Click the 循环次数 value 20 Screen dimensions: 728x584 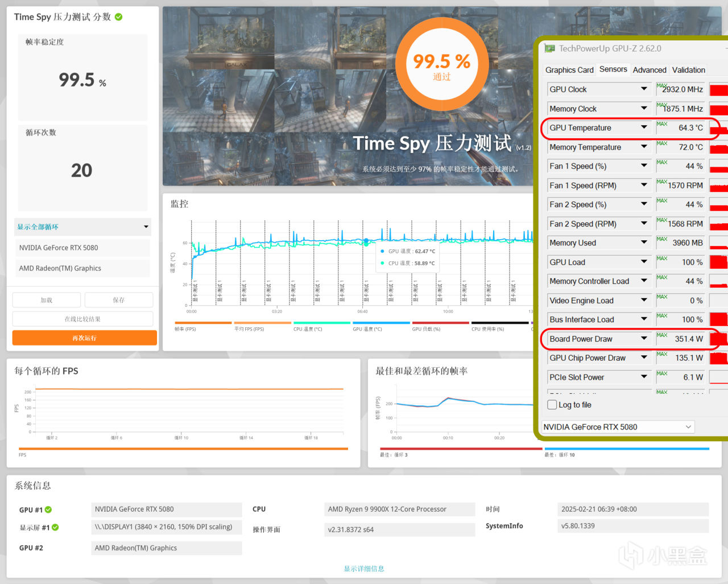(82, 170)
